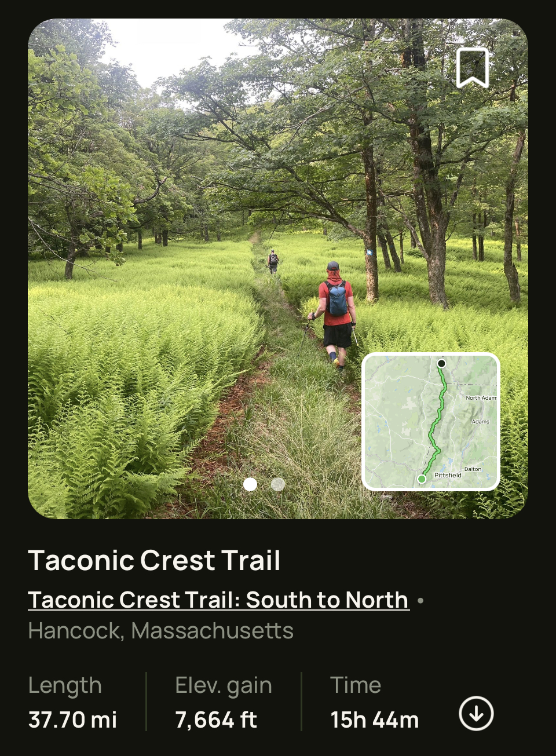Click the Hancock, Massachusetts location text
The height and width of the screenshot is (756, 556).
(x=160, y=631)
